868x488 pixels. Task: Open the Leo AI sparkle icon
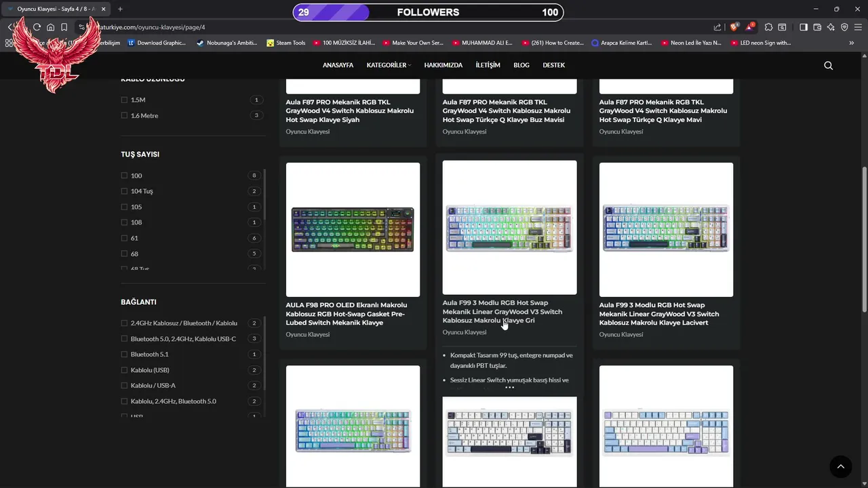(831, 27)
